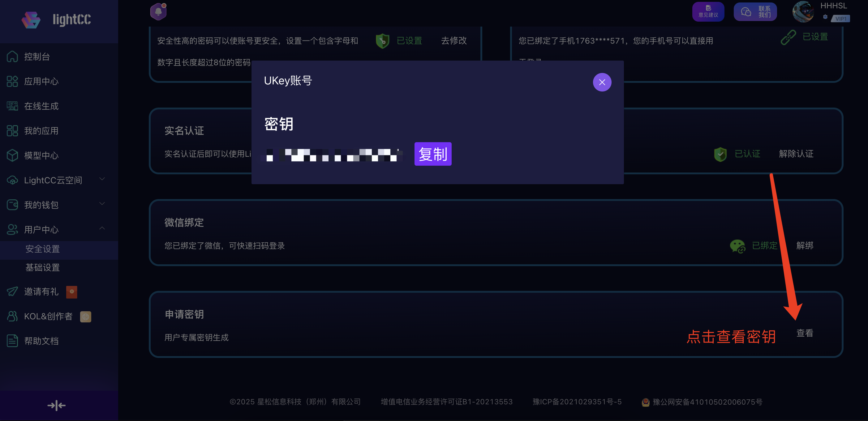Open the notification bell
This screenshot has width=868, height=421.
[158, 12]
